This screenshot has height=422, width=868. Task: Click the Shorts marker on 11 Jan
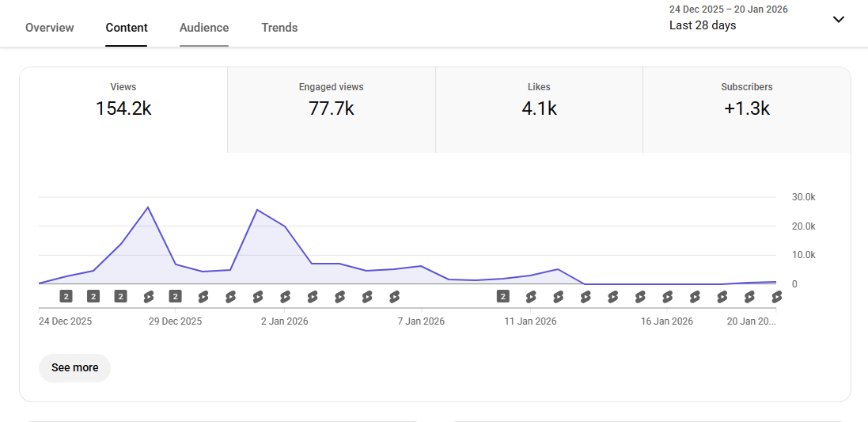click(531, 297)
